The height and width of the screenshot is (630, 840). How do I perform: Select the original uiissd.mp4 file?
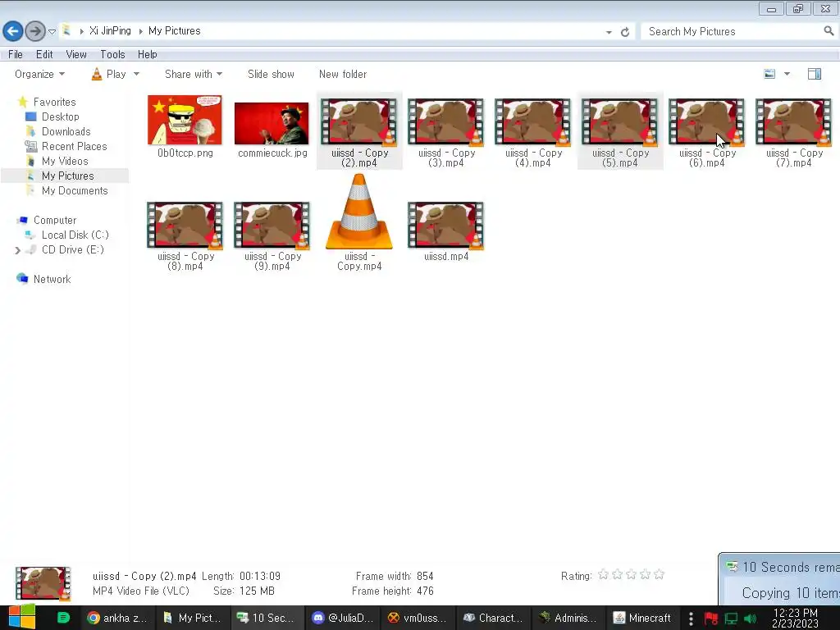click(446, 231)
